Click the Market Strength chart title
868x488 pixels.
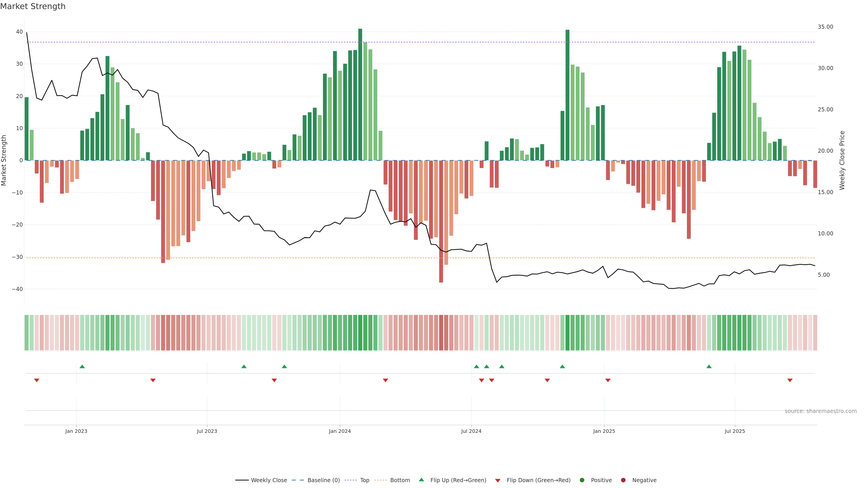tap(33, 6)
